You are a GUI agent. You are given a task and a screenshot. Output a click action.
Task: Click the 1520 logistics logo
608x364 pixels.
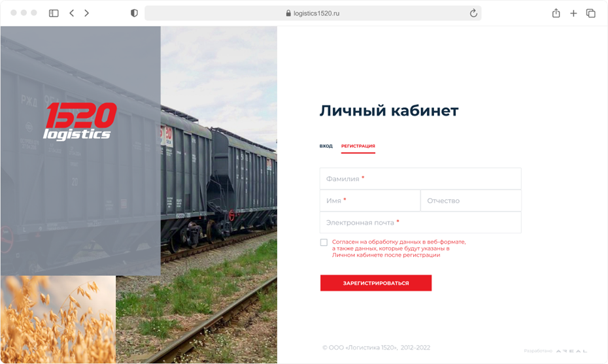coord(80,121)
